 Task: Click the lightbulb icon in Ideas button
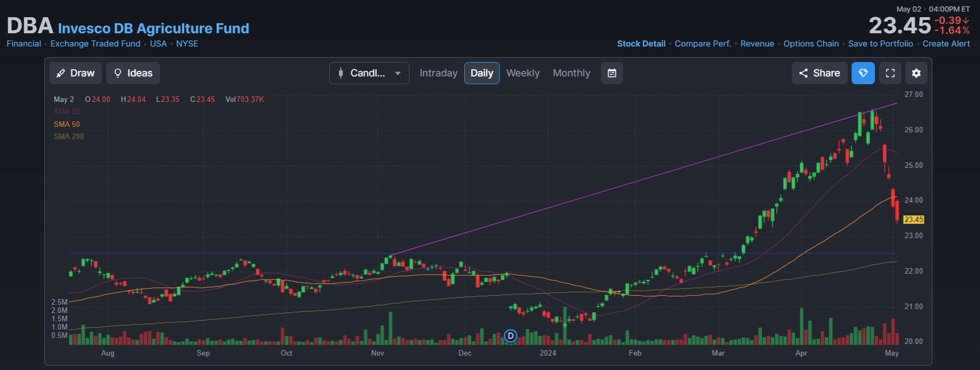(118, 73)
